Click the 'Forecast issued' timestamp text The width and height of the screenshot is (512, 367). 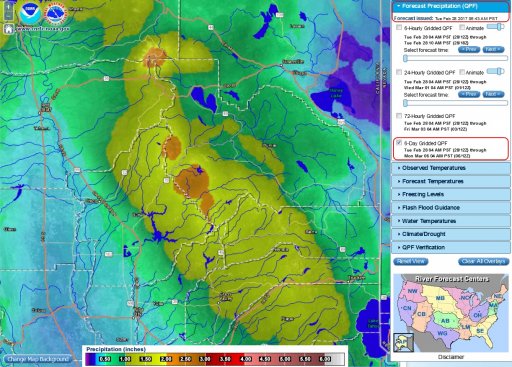coord(446,18)
